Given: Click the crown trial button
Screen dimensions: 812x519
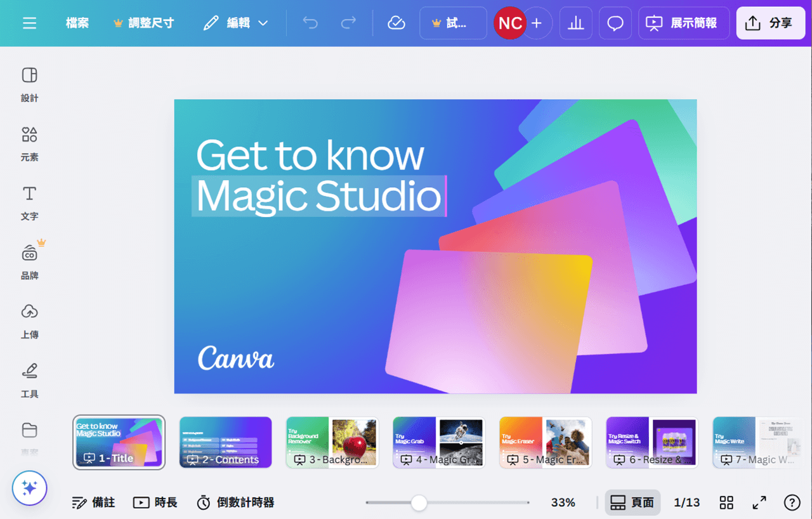Looking at the screenshot, I should pyautogui.click(x=453, y=23).
